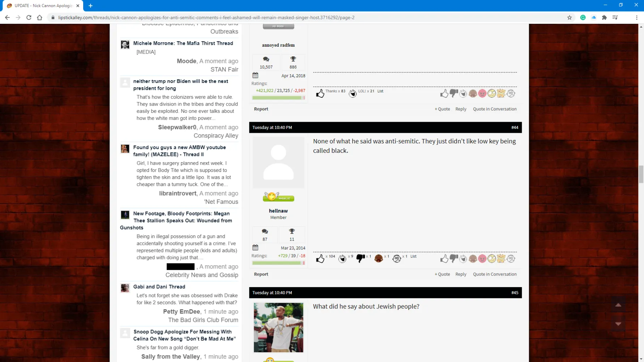Rate post #44 with the thumbs up icon
Screen dimensions: 644x362
(444, 258)
